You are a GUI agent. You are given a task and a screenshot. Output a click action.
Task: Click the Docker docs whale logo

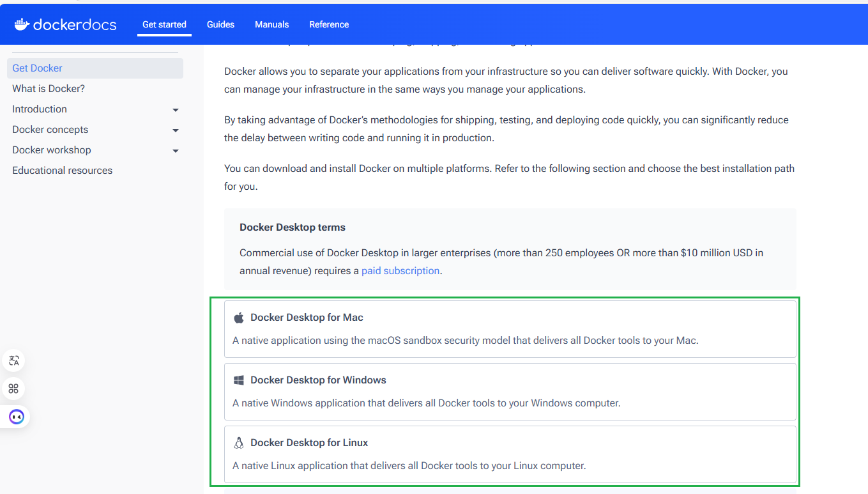point(22,24)
